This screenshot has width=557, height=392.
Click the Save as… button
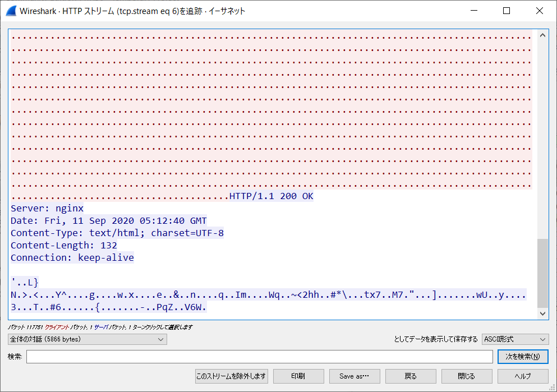355,376
